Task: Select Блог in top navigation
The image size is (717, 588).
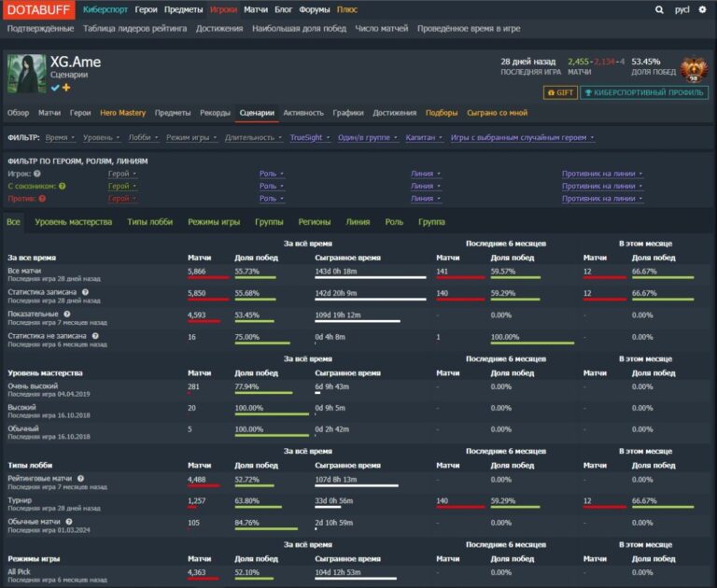Action: click(284, 9)
